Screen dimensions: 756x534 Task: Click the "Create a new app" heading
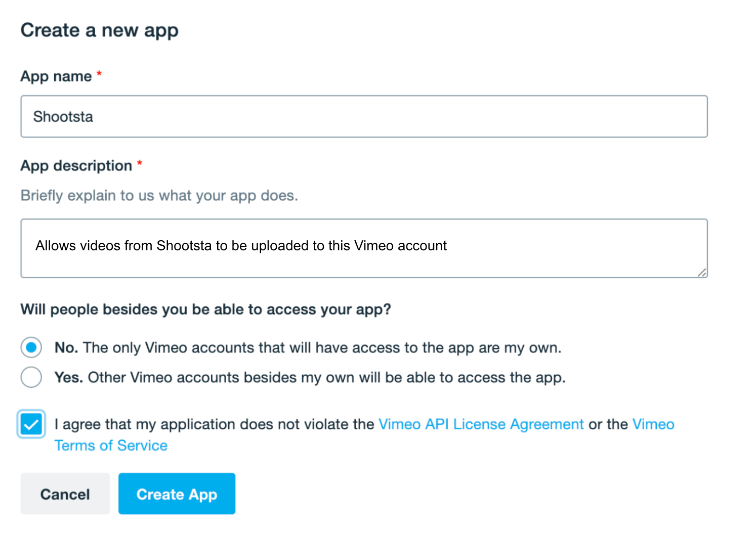99,30
